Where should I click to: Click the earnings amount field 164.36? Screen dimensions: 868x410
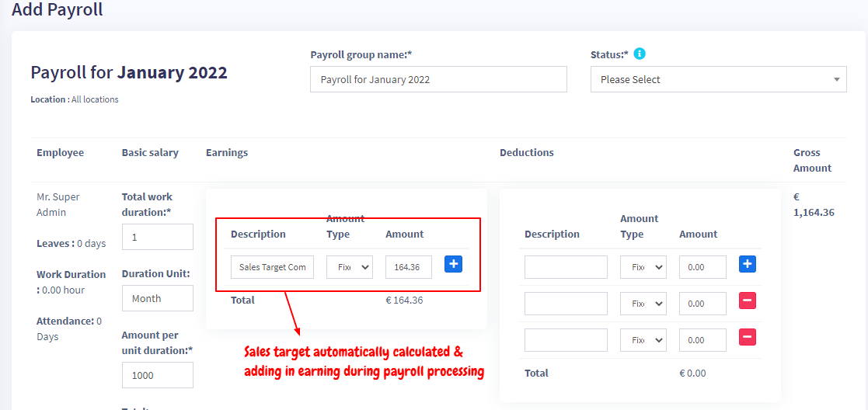408,267
